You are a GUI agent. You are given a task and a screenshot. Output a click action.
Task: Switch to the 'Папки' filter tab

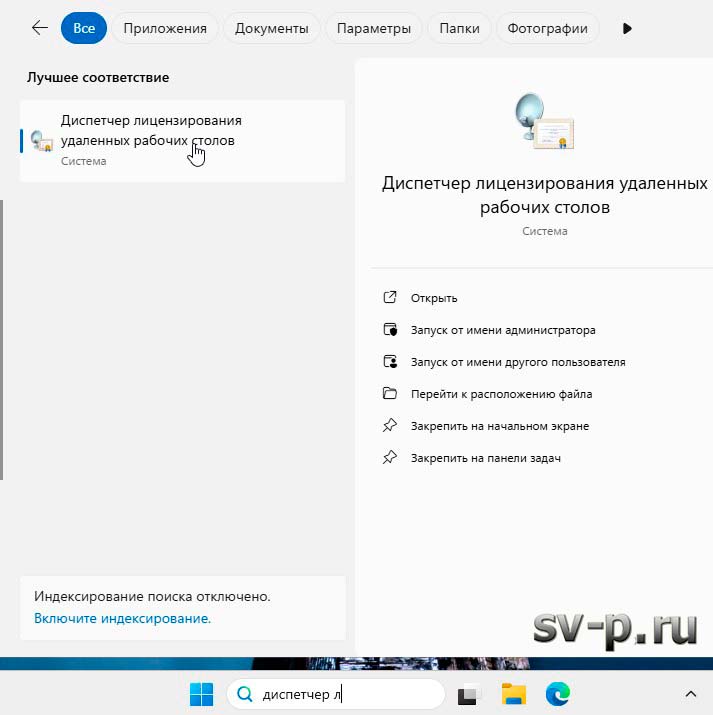click(459, 28)
